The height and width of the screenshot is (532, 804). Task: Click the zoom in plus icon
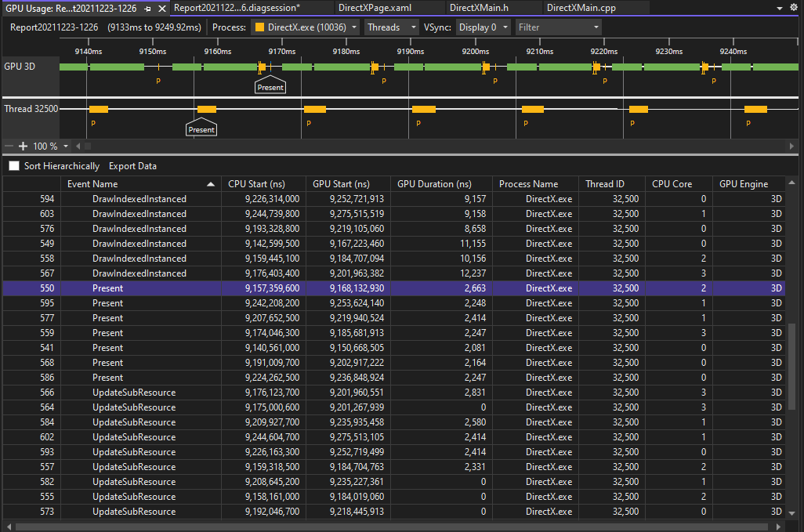point(23,147)
